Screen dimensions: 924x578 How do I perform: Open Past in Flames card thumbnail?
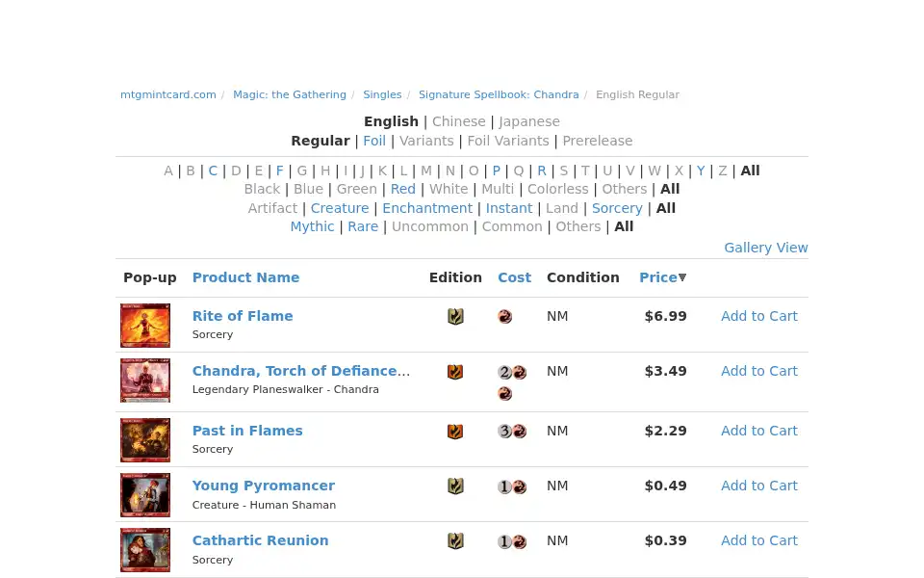click(x=145, y=440)
